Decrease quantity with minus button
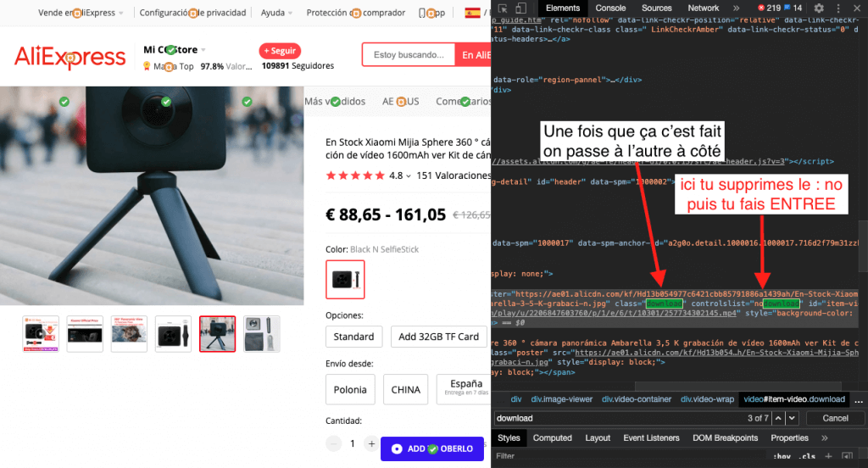Image resolution: width=868 pixels, height=468 pixels. [x=333, y=443]
